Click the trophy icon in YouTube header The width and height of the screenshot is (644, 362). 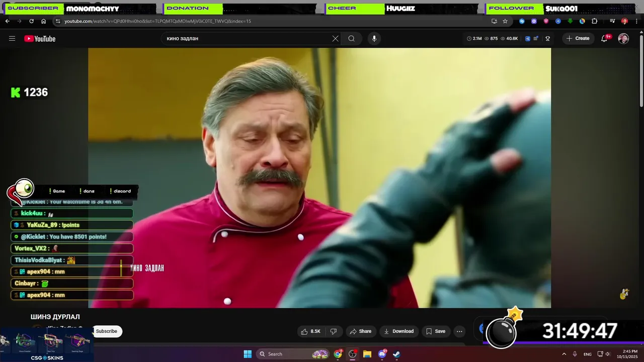coord(548,39)
